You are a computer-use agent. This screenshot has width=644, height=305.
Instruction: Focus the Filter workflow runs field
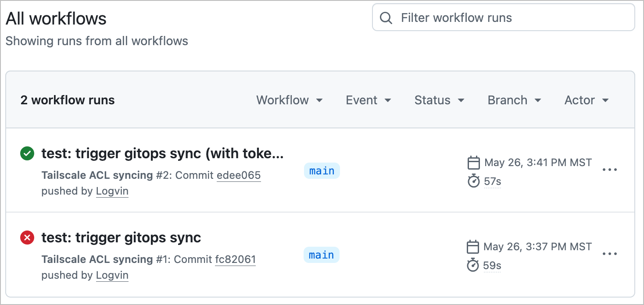504,18
